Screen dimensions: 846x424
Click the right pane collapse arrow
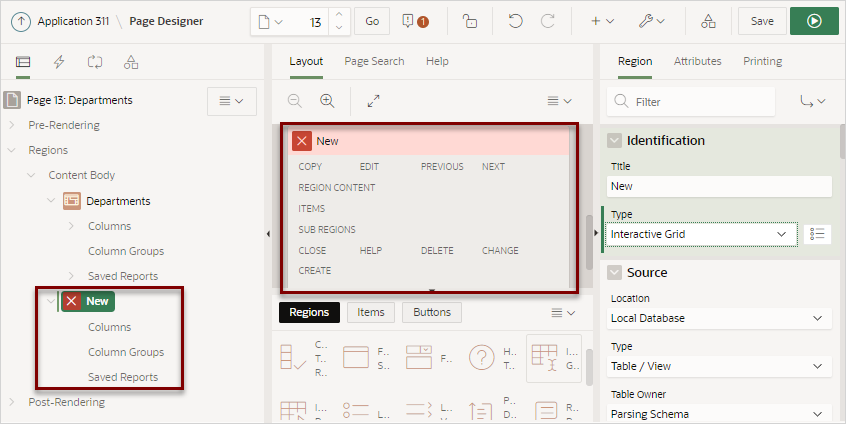596,233
